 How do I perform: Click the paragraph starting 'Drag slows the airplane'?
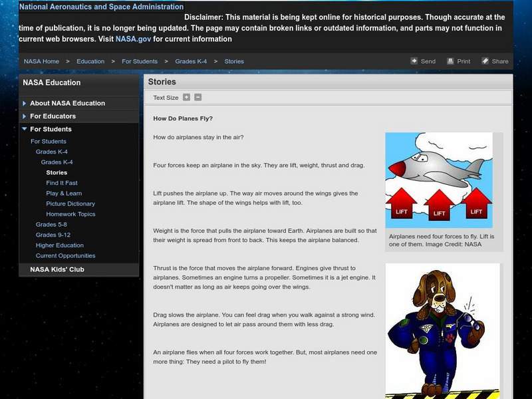(264, 320)
